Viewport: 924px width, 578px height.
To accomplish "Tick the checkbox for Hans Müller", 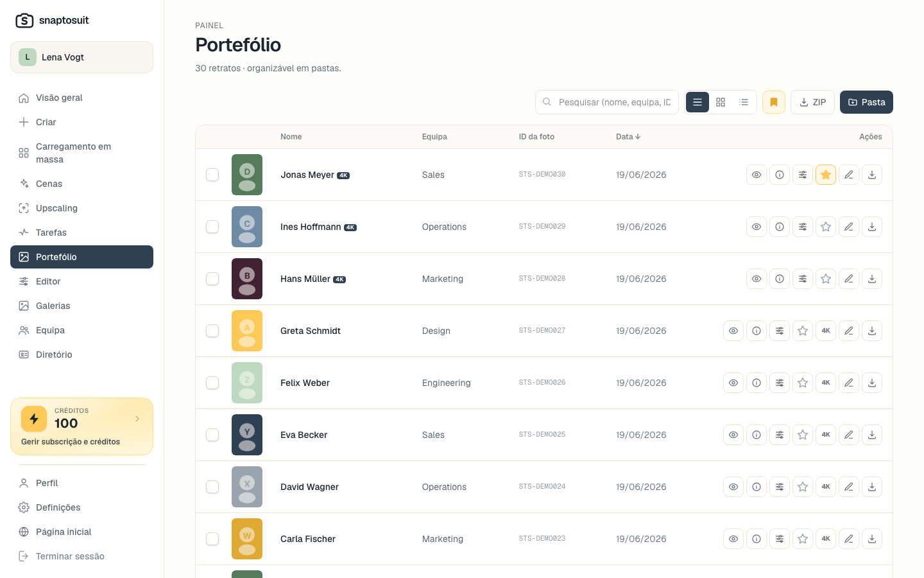I will tap(212, 279).
